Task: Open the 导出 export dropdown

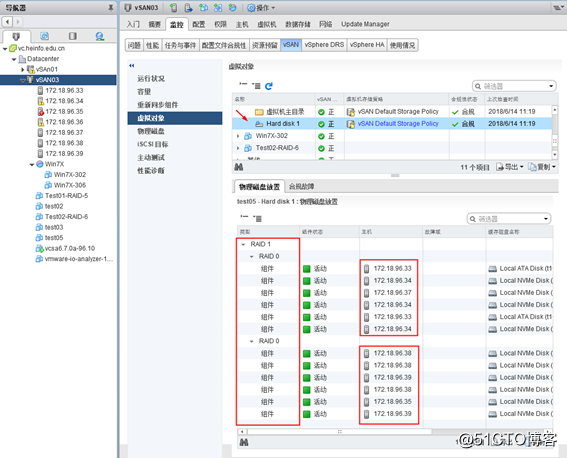Action: click(510, 167)
